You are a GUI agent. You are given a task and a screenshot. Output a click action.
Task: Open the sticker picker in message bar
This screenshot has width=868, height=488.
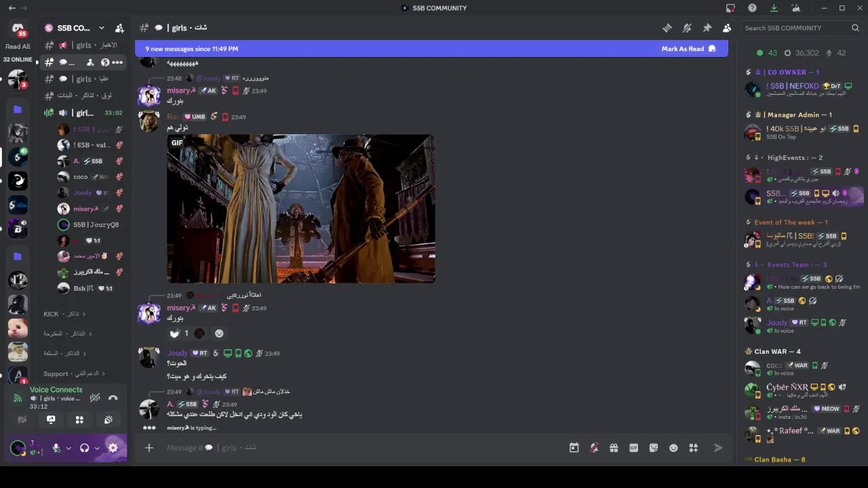tap(654, 447)
